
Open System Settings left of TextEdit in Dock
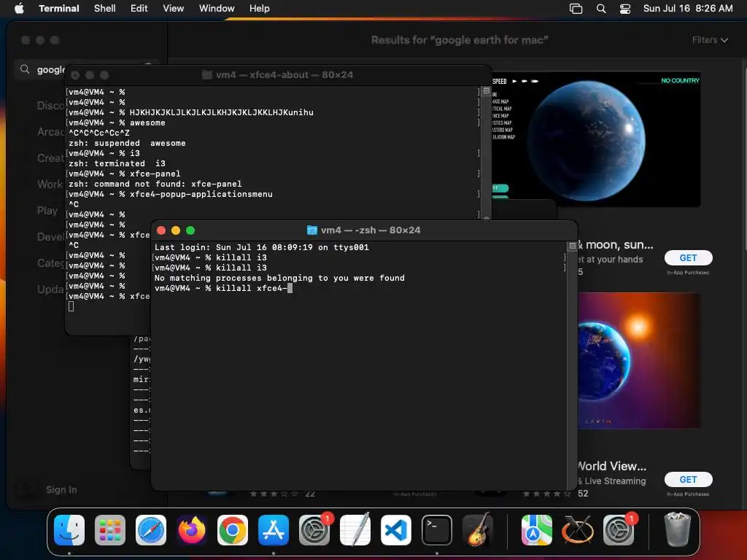tap(314, 530)
